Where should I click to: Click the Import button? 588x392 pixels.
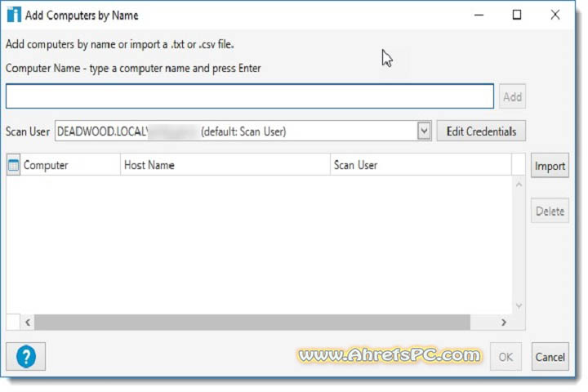tap(550, 166)
